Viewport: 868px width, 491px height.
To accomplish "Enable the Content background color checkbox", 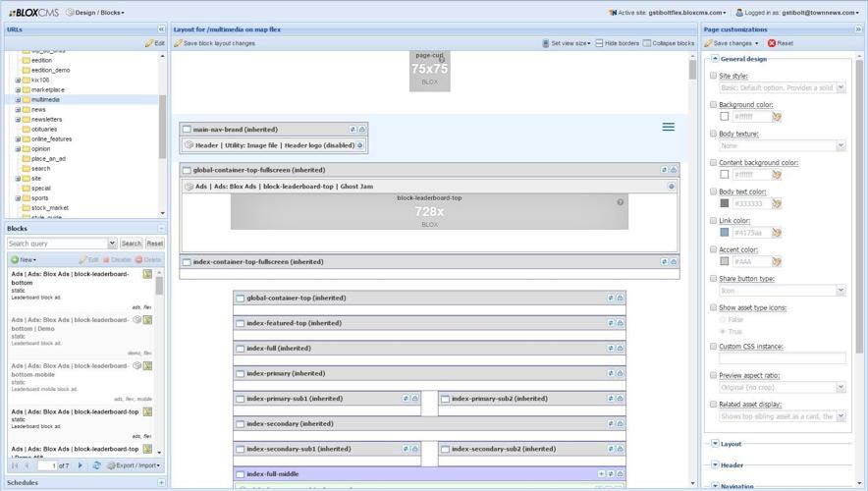I will (713, 162).
